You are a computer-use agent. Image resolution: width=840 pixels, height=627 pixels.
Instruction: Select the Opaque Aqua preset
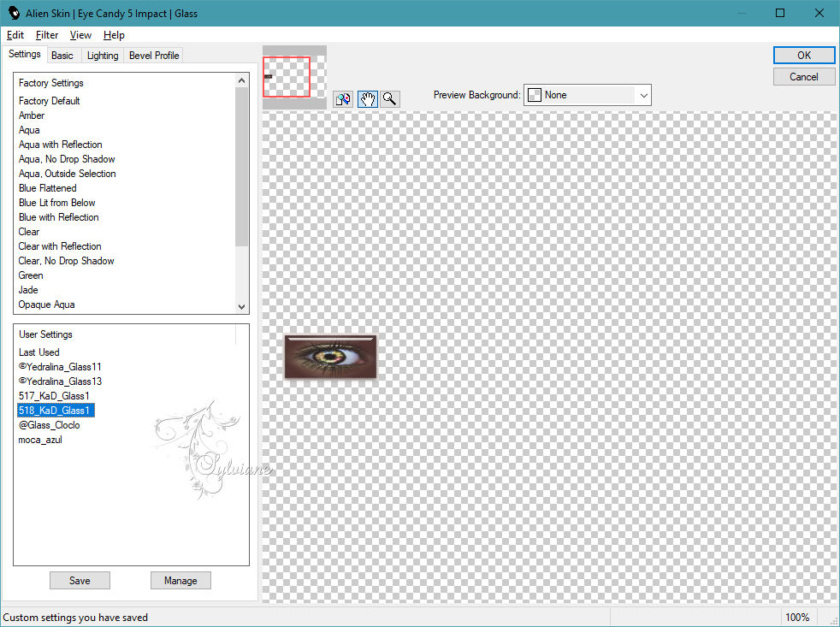(x=46, y=304)
